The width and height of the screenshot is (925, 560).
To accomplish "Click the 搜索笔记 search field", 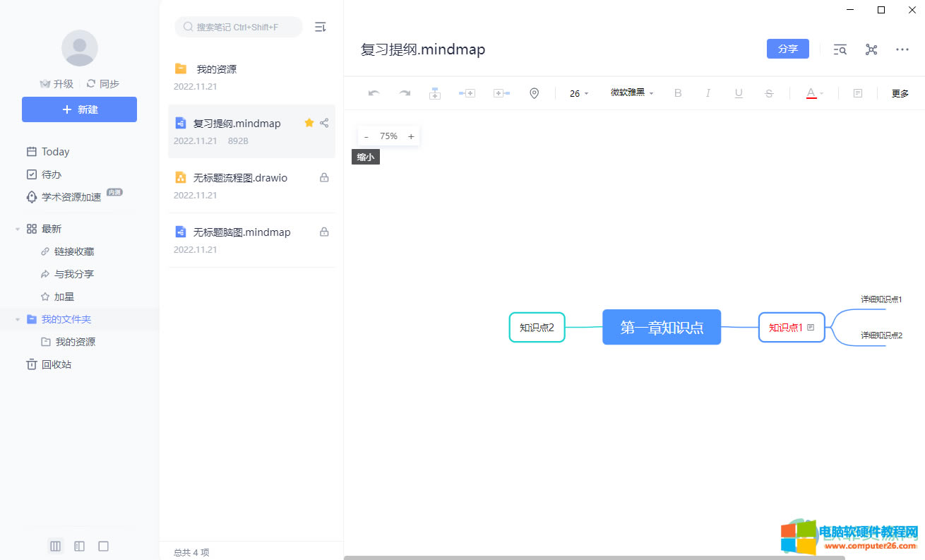I will (238, 27).
